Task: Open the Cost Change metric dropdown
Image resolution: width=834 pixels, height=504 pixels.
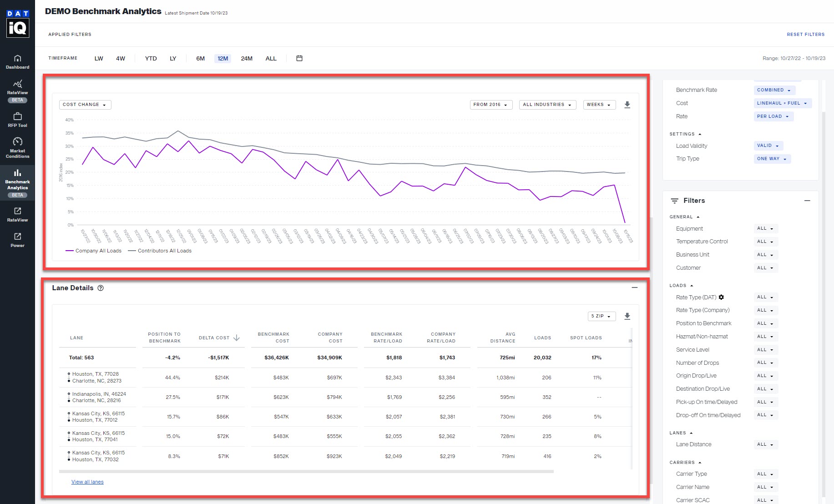Action: point(85,105)
